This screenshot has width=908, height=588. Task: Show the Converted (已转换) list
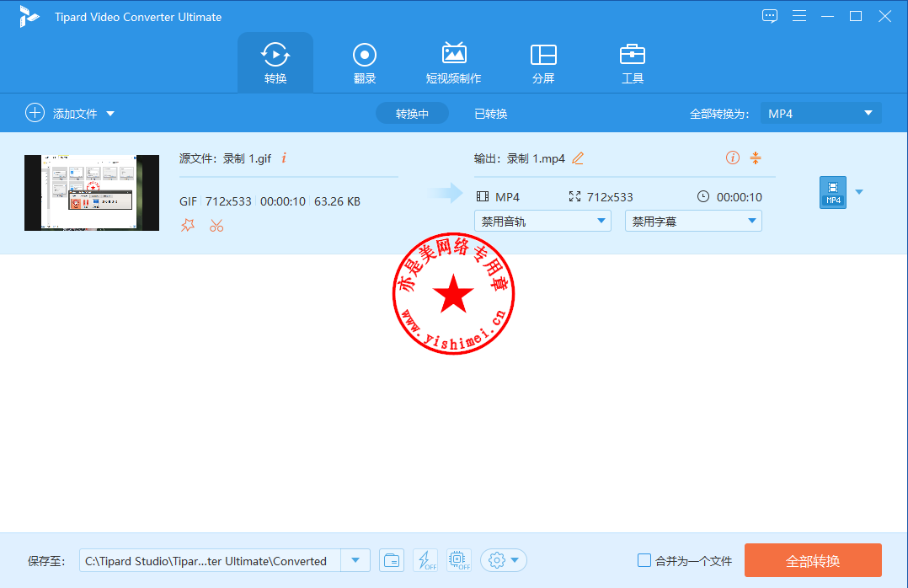(490, 114)
